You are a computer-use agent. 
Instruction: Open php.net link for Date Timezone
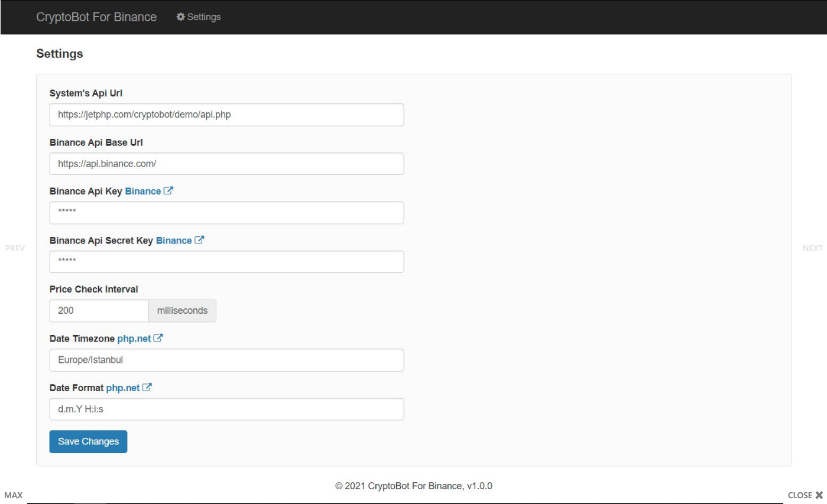[134, 339]
